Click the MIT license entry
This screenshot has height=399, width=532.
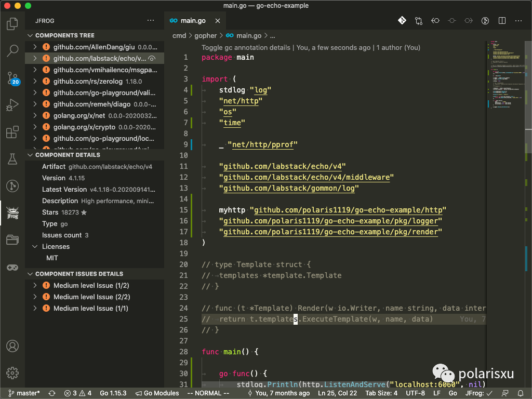52,258
